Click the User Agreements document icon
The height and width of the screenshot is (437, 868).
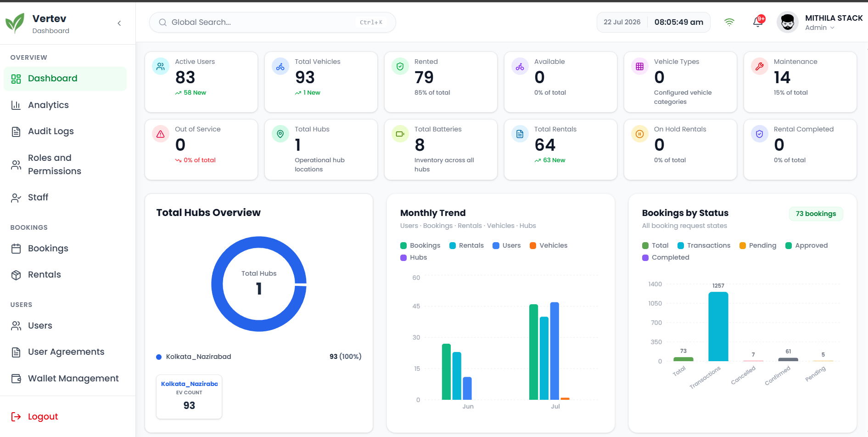[16, 352]
